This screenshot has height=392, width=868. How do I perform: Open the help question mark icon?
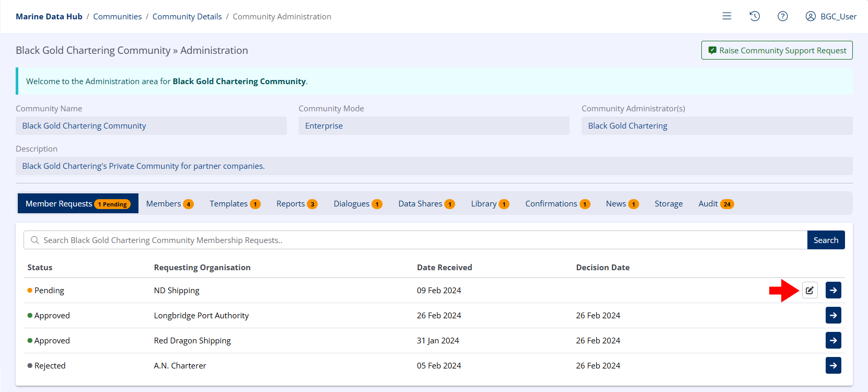782,16
